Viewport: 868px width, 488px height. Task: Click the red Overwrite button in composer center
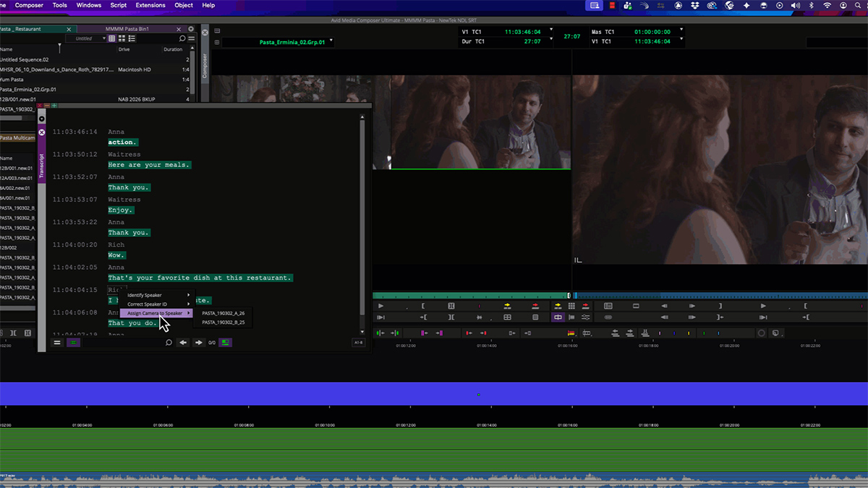tap(586, 306)
